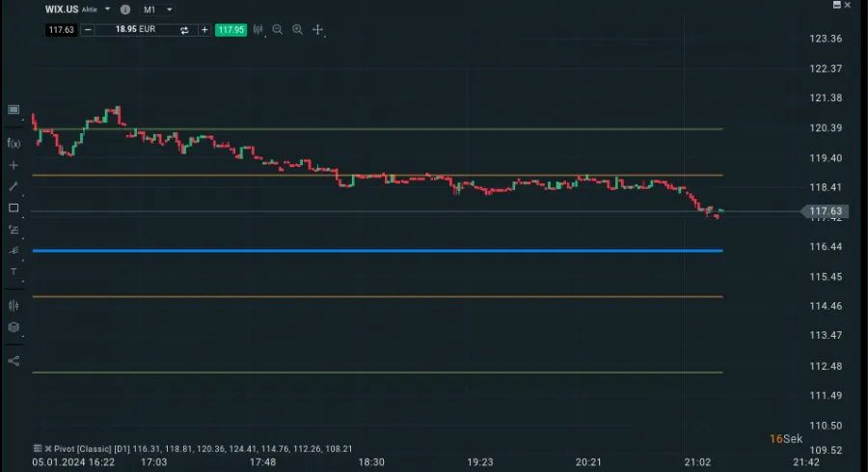Open the M1 timeframe dropdown
This screenshot has height=472, width=868.
pos(158,10)
